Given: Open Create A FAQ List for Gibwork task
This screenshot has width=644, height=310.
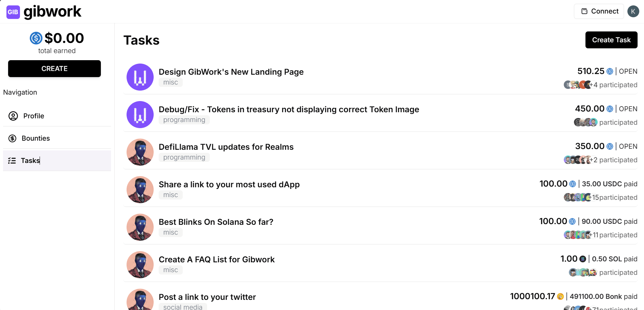Looking at the screenshot, I should (x=217, y=260).
